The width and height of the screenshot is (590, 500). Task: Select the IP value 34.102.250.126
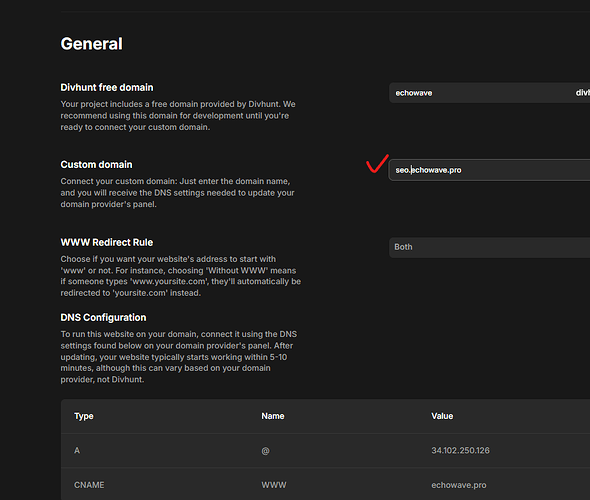click(461, 450)
